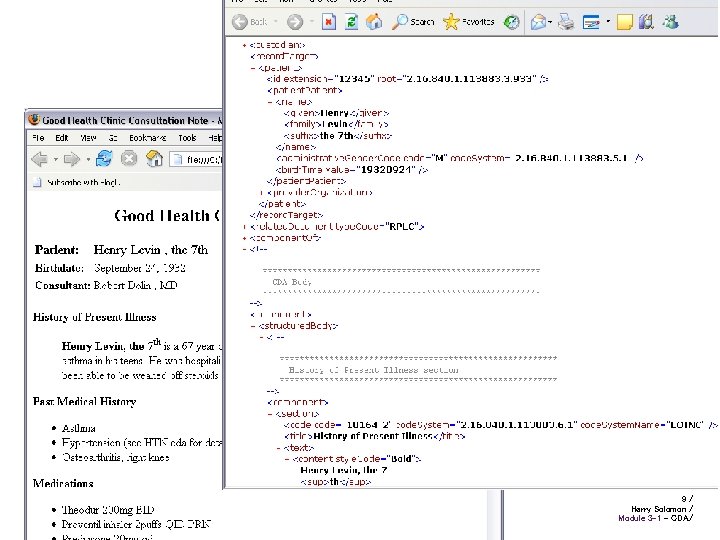Stop page loading in Internet Explorer
Viewport: 720px width, 540px height.
329,22
